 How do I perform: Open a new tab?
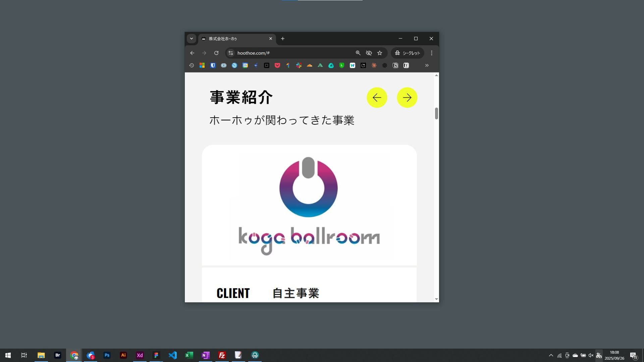point(282,39)
